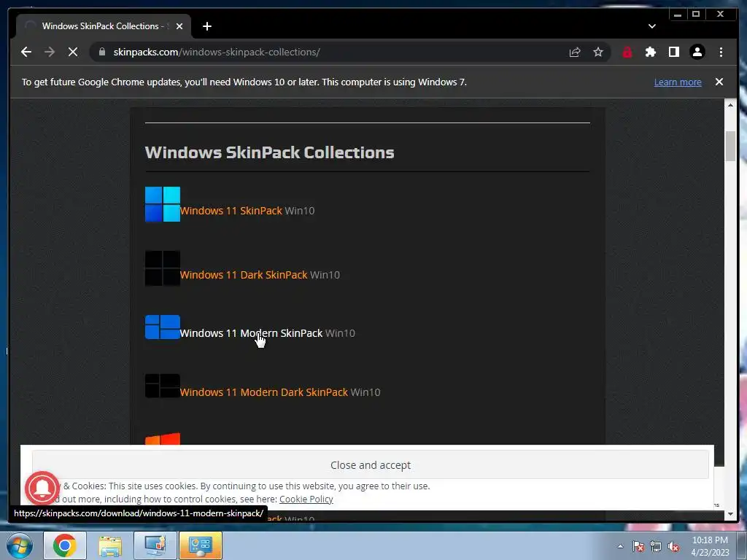Click the scrollbar down arrow
This screenshot has width=747, height=560.
(x=730, y=514)
